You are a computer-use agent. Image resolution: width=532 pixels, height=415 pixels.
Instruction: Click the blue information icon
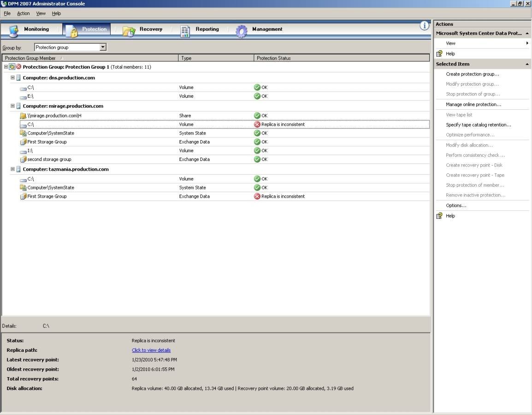(x=424, y=26)
